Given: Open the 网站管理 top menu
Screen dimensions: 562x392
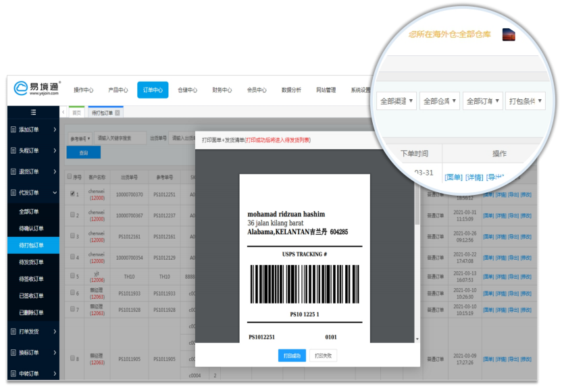Looking at the screenshot, I should 326,90.
